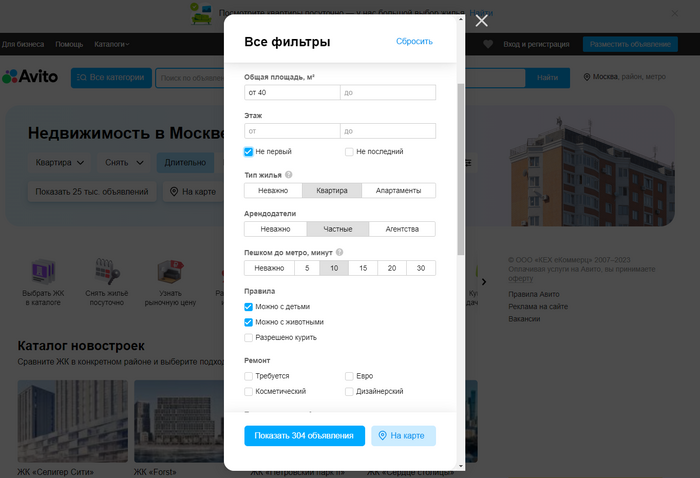Uncheck 'Не первый' floor checkbox
The width and height of the screenshot is (700, 478).
pos(248,152)
